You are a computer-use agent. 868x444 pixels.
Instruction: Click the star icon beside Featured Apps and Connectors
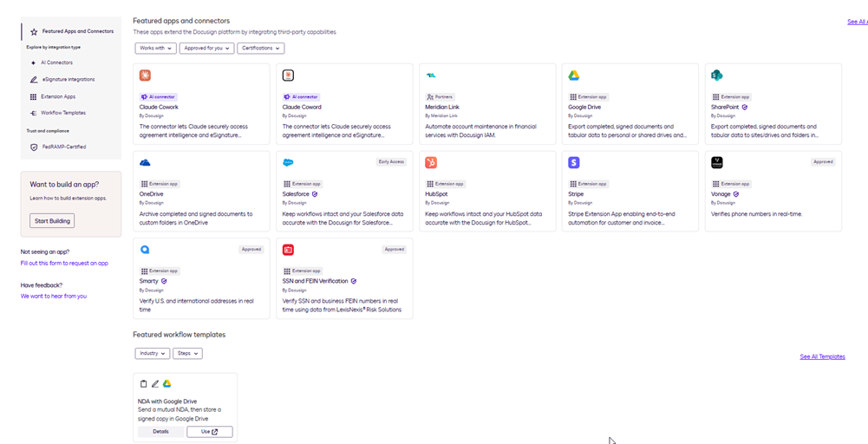34,31
